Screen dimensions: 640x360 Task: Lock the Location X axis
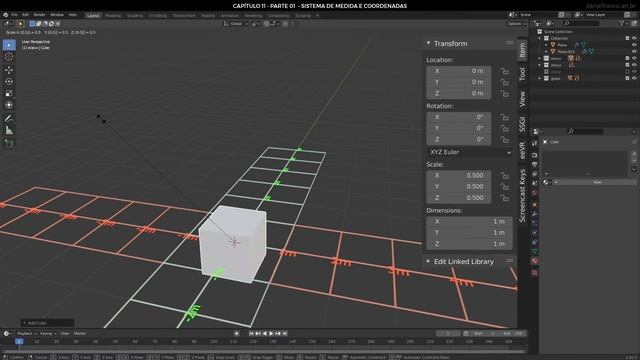[505, 71]
